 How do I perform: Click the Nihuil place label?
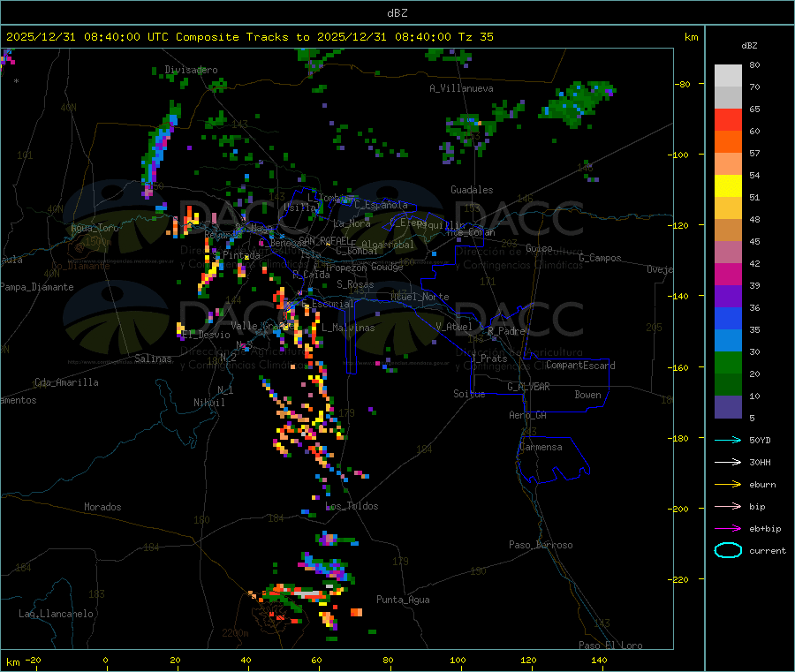tap(209, 403)
